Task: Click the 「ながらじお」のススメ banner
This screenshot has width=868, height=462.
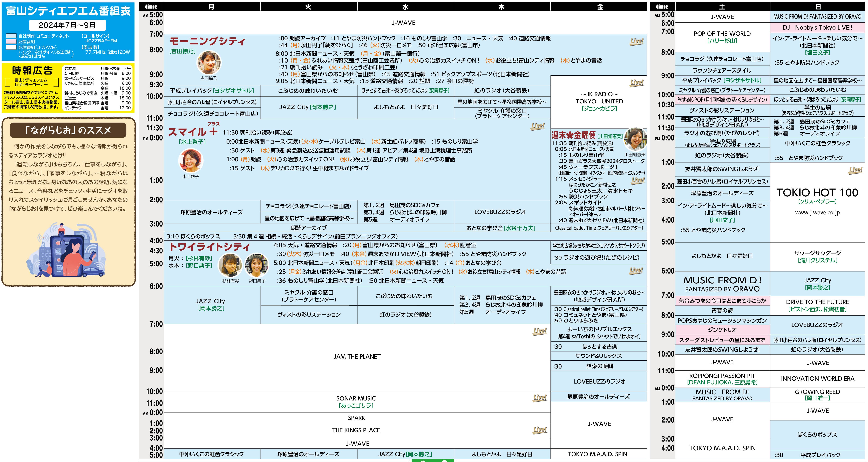Action: [68, 130]
